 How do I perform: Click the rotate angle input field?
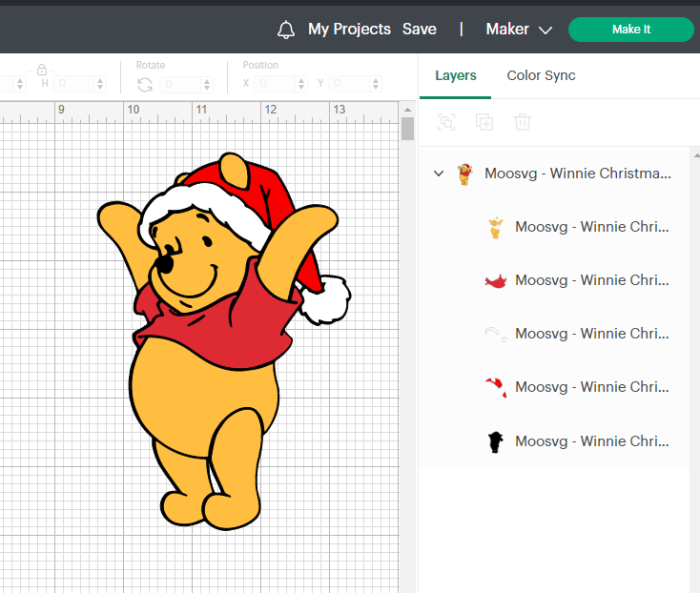(x=180, y=84)
